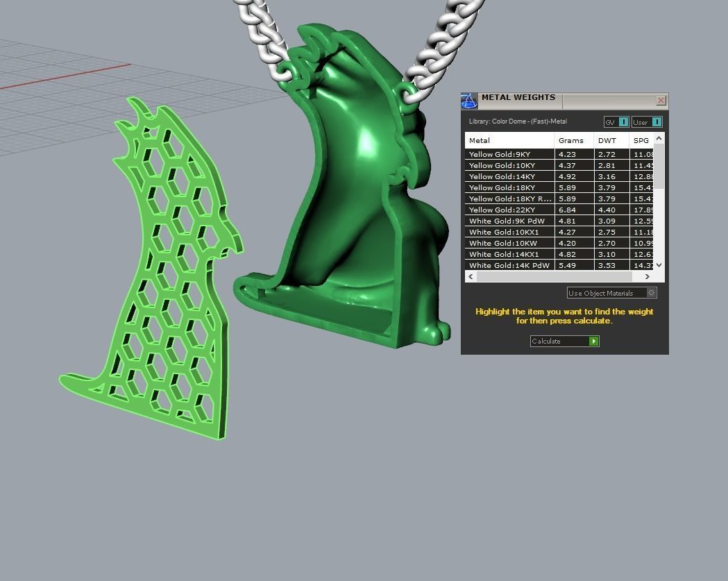Screen dimensions: 728x581
Task: Close the Metal Weights panel
Action: [x=661, y=101]
